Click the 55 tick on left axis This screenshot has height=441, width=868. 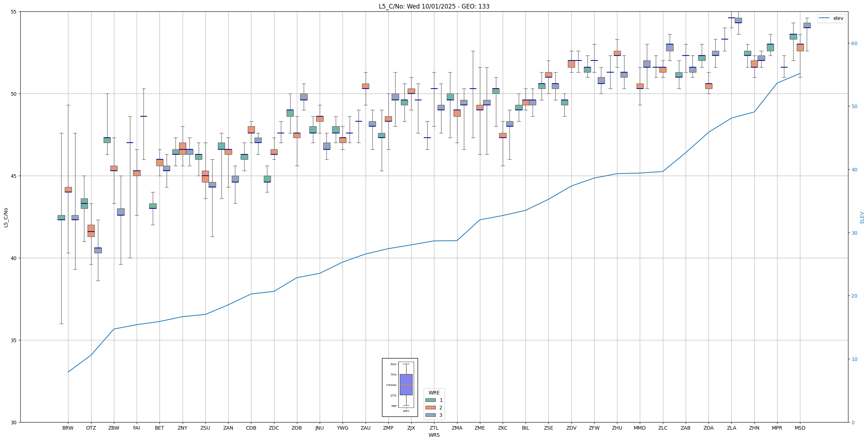14,12
